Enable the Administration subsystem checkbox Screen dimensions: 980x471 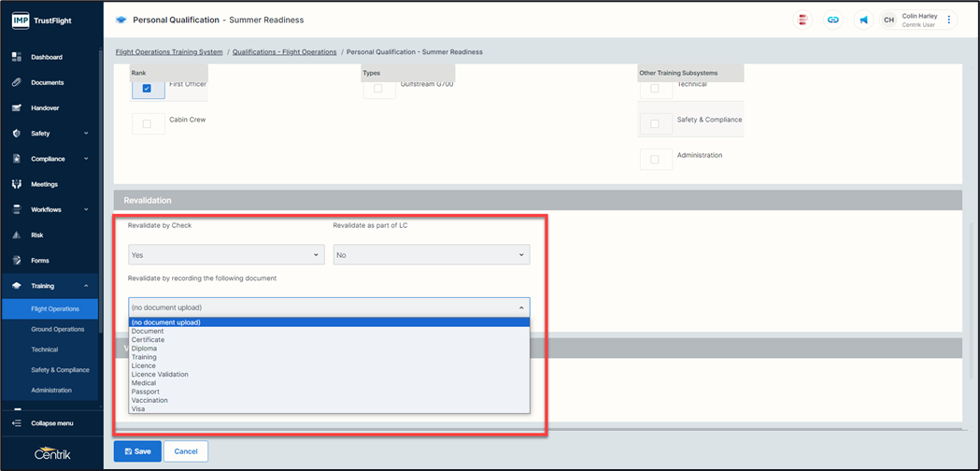point(655,159)
